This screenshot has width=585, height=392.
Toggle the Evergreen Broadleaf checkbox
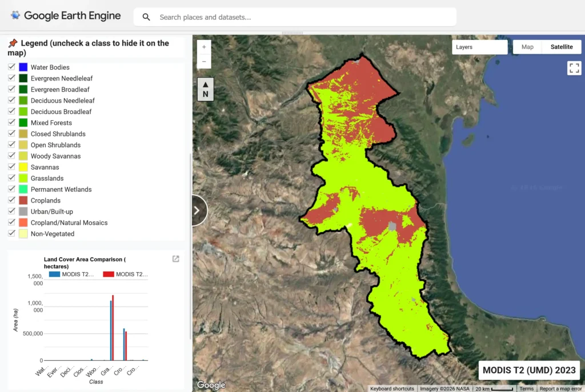click(11, 89)
